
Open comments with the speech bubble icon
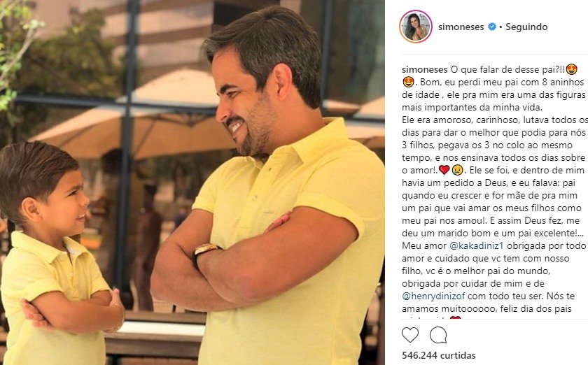pyautogui.click(x=438, y=335)
